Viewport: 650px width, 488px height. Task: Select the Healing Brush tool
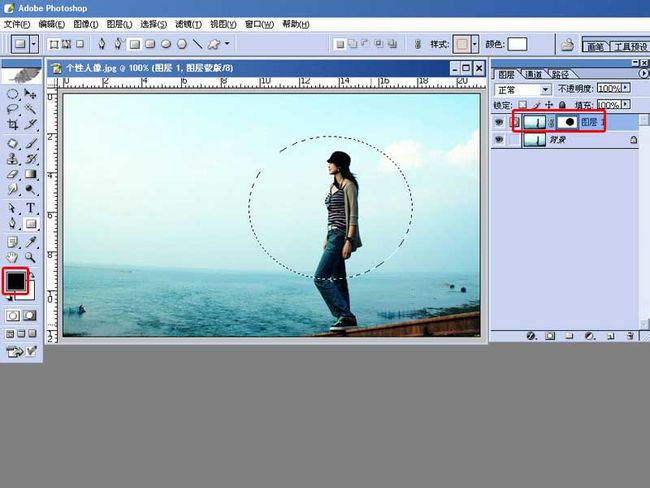pos(12,144)
